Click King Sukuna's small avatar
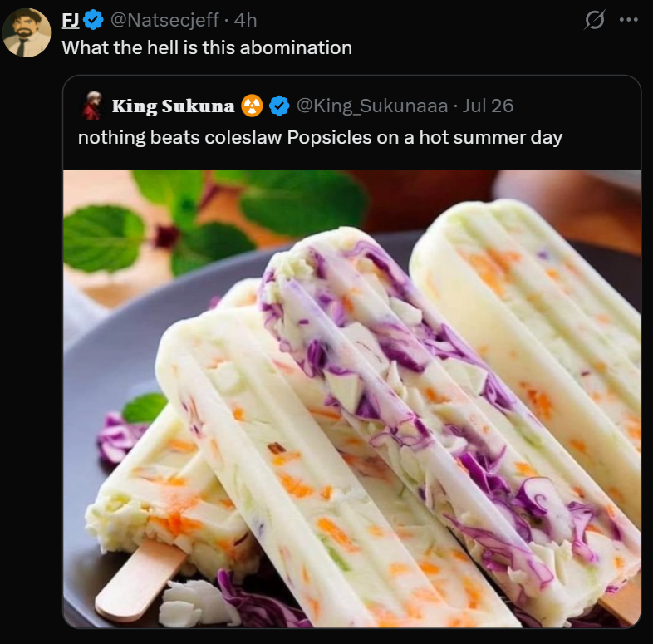This screenshot has height=644, width=653. click(92, 106)
